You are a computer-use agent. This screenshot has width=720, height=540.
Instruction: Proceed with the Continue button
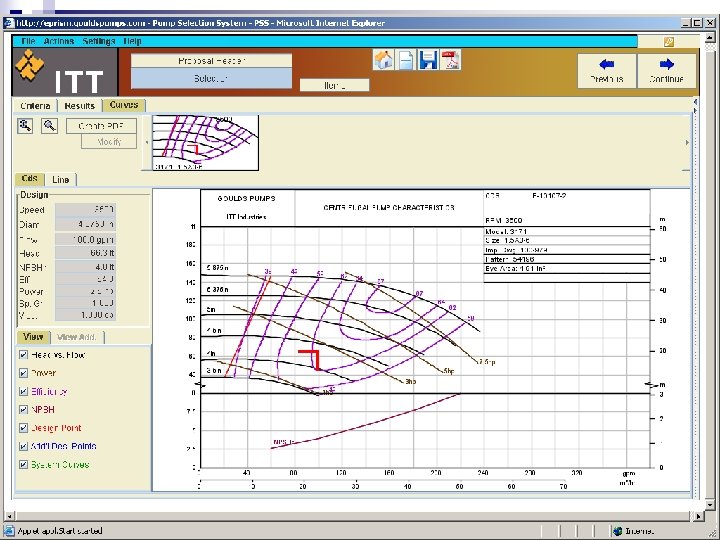point(667,71)
